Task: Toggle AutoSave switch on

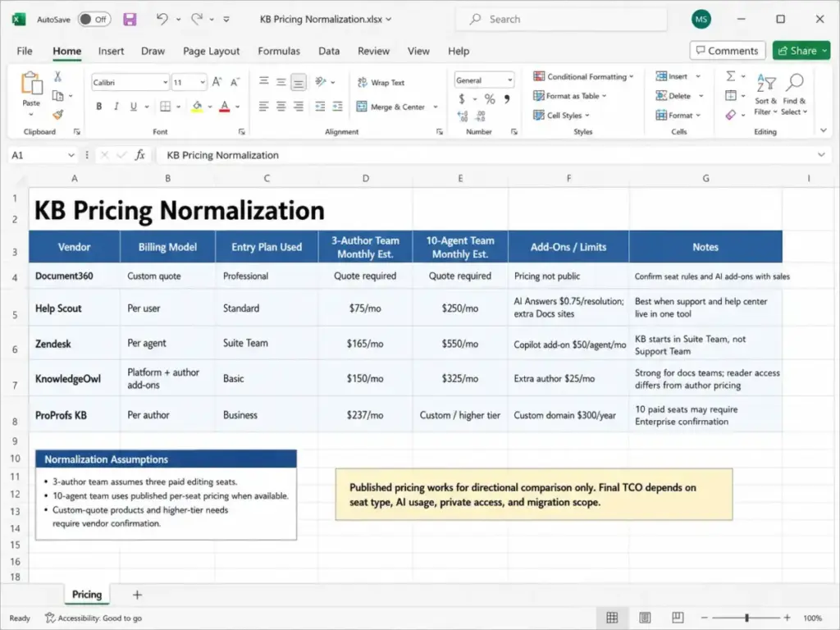Action: click(94, 20)
